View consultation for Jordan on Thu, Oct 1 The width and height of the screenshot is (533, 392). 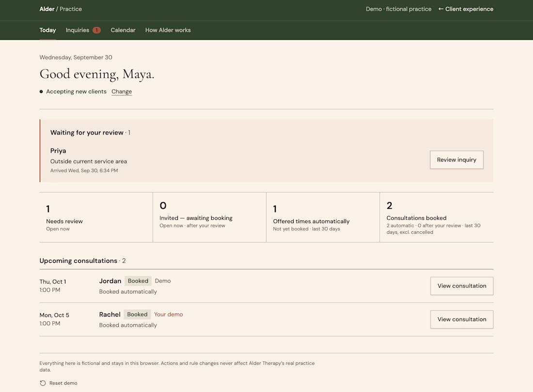coord(462,286)
